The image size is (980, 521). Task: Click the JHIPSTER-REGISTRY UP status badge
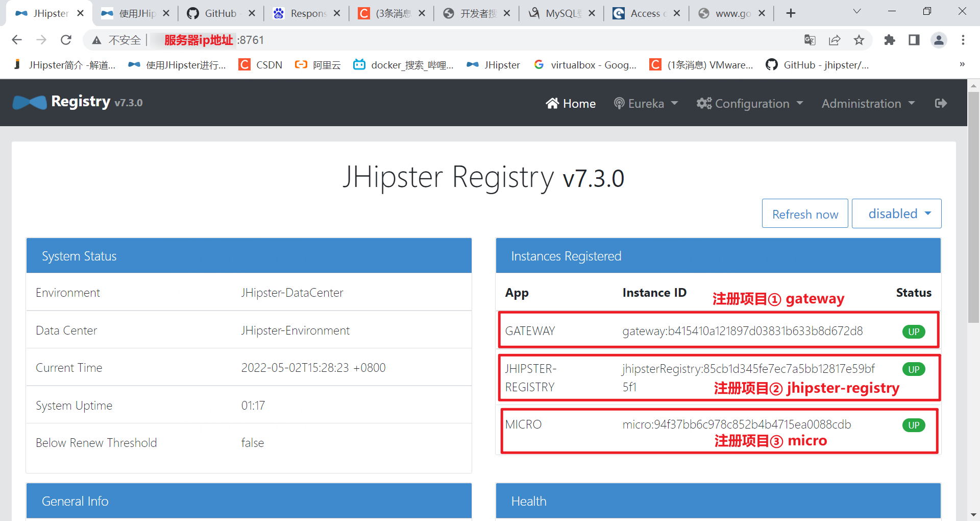pos(914,369)
